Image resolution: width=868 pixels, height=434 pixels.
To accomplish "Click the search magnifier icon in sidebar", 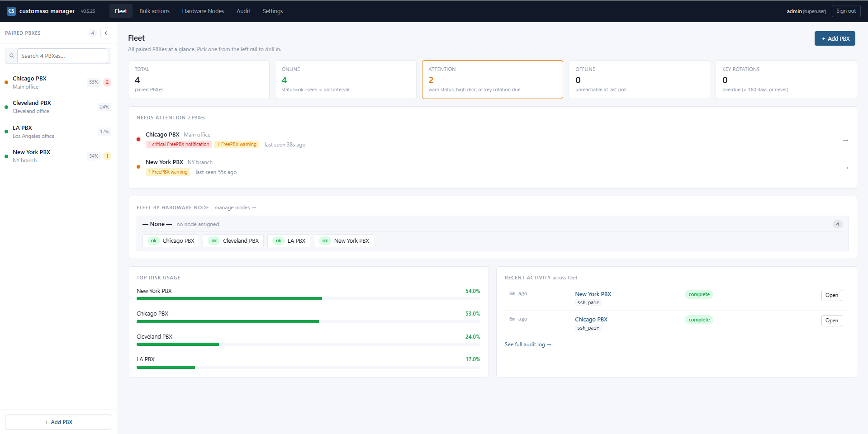I will tap(12, 56).
